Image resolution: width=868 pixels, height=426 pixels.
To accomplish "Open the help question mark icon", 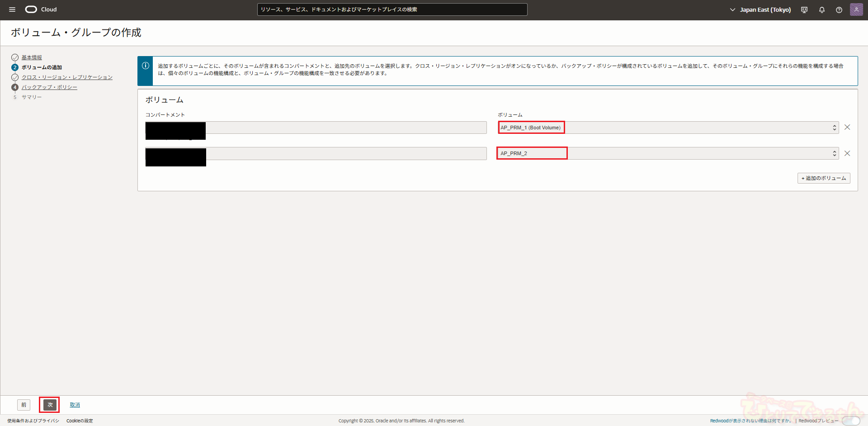I will 839,10.
